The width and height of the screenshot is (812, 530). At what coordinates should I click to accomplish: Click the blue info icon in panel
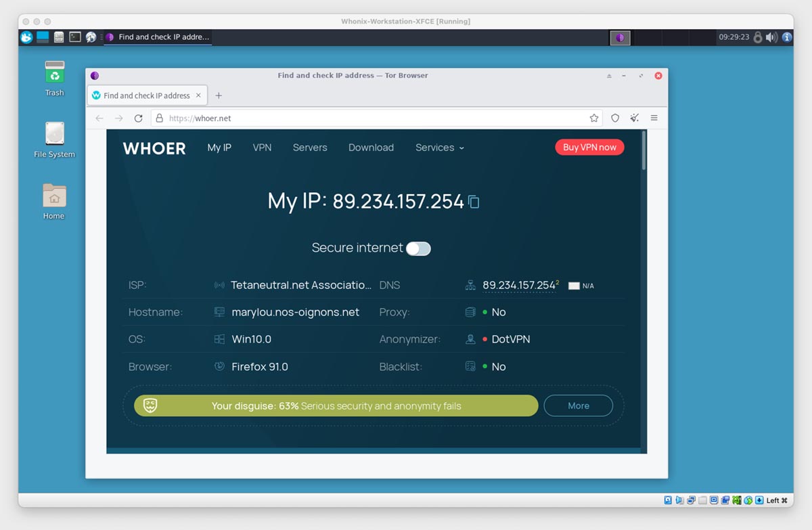786,37
